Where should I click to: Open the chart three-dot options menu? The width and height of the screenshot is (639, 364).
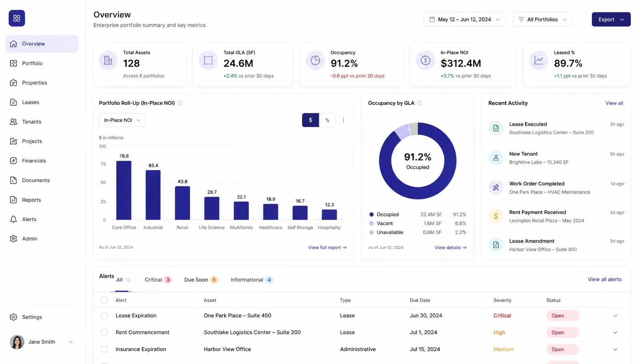pos(343,120)
